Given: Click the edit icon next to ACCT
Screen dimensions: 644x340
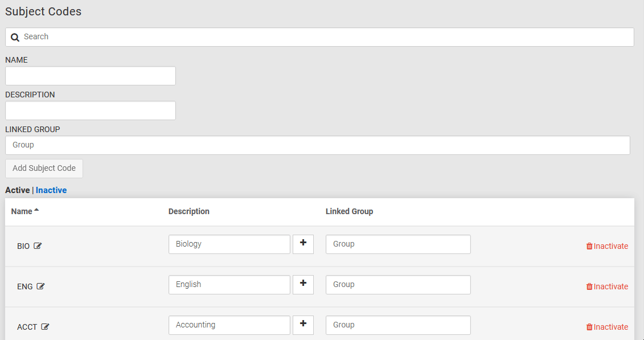Looking at the screenshot, I should (x=45, y=327).
